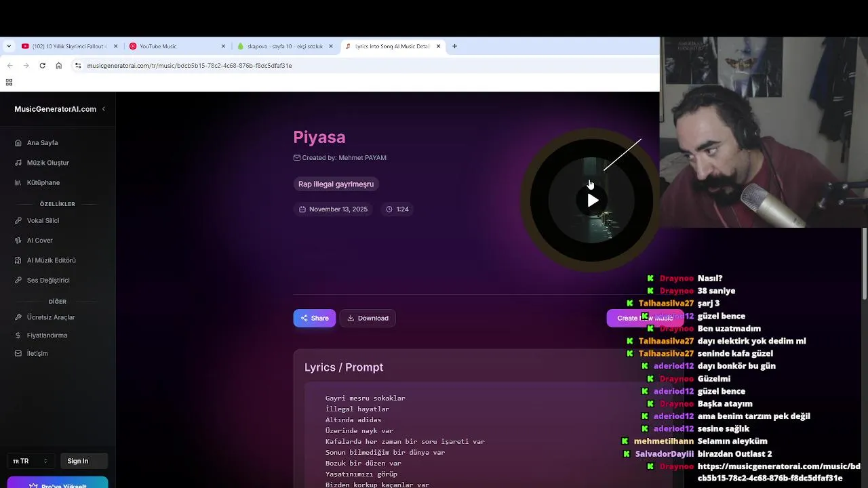Close the Lyrics into Song tab
Screen dimensions: 868x488
[439, 46]
